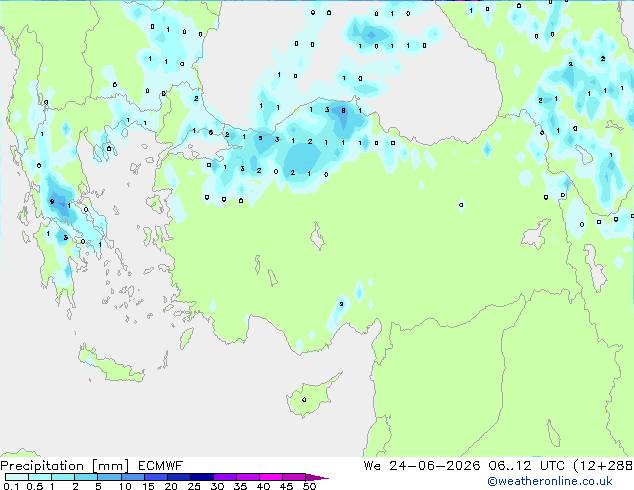The width and height of the screenshot is (634, 490).
Task: Select the '(12+288' forecast offset text
Action: click(x=603, y=466)
